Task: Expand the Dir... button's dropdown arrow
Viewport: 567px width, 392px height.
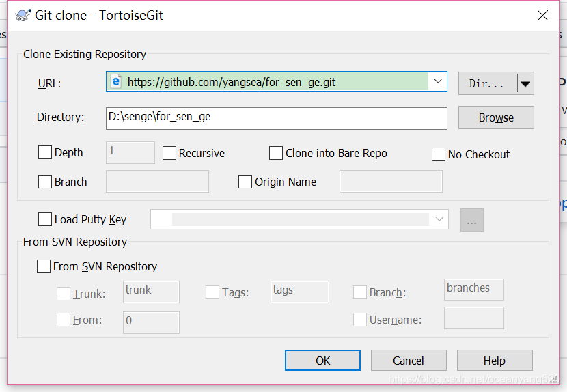Action: pyautogui.click(x=525, y=84)
